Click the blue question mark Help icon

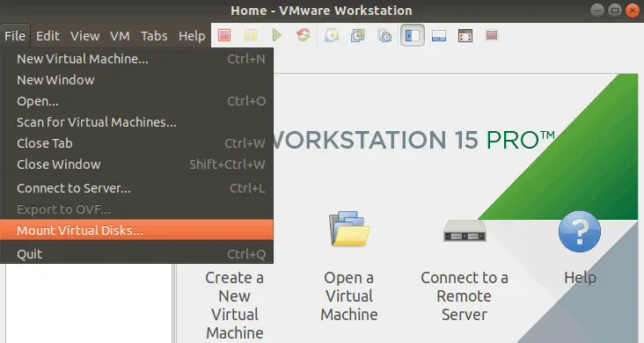point(580,231)
